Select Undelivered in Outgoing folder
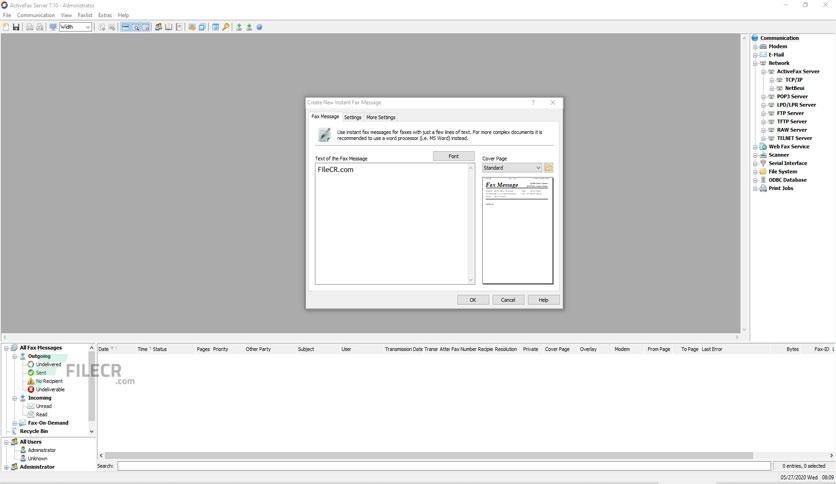Image resolution: width=836 pixels, height=484 pixels. [49, 365]
